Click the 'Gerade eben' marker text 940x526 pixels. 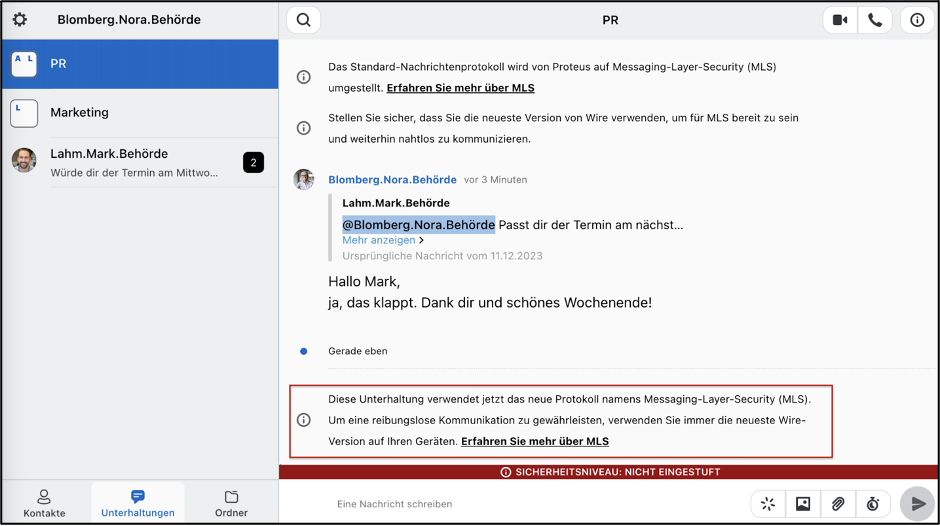point(357,351)
